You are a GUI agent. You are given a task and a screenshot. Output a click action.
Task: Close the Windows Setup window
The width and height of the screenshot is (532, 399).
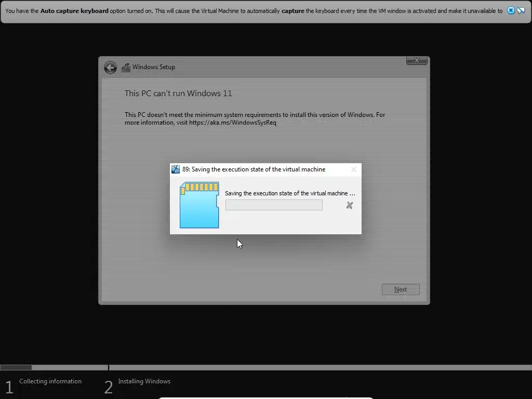pyautogui.click(x=417, y=60)
